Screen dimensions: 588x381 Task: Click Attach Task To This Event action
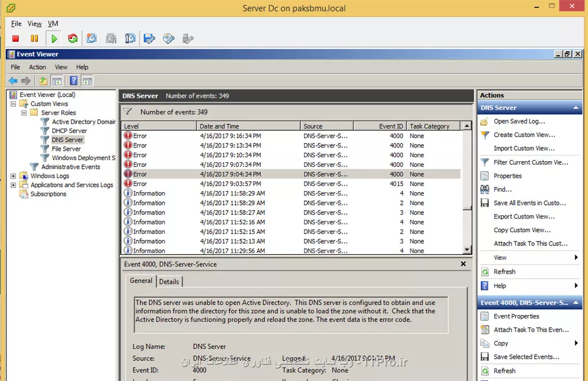coord(531,330)
